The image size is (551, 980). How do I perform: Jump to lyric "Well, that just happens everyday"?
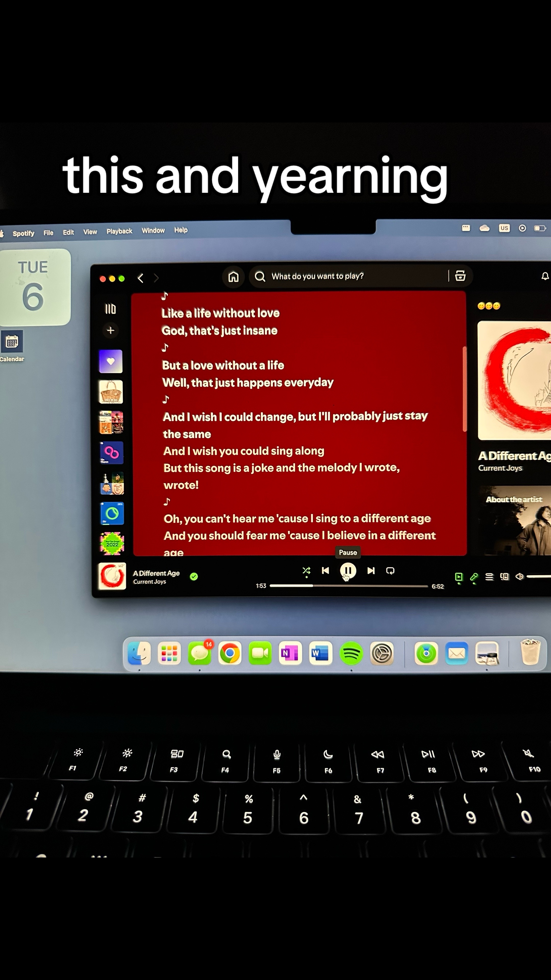[x=248, y=382]
